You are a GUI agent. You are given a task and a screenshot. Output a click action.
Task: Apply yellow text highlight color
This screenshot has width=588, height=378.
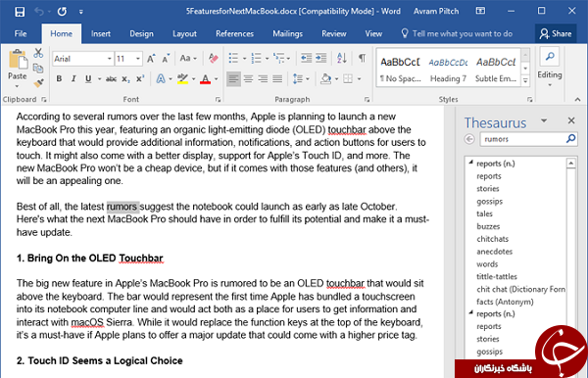(182, 79)
